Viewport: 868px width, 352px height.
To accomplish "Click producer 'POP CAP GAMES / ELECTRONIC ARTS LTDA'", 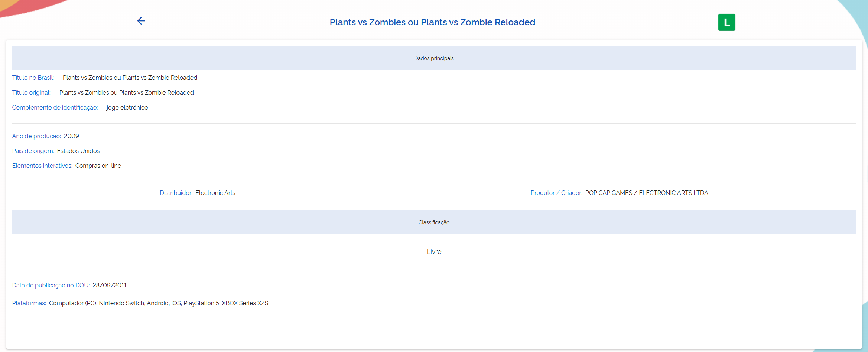I will 646,193.
